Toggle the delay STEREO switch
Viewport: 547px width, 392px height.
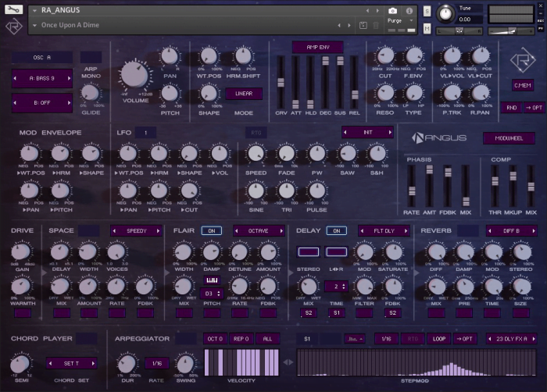tap(309, 251)
